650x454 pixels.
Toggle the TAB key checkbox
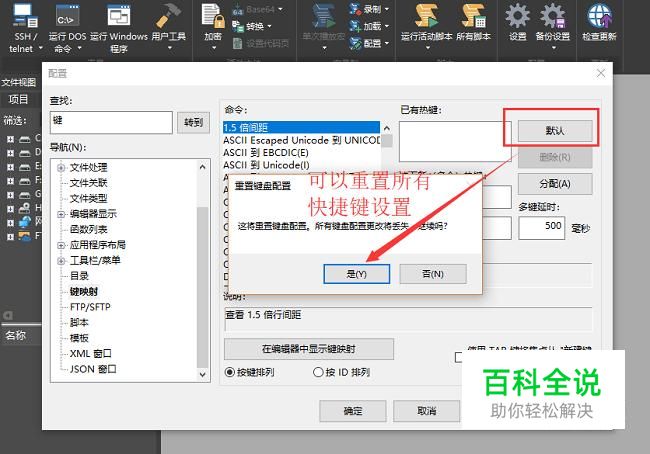tap(458, 357)
